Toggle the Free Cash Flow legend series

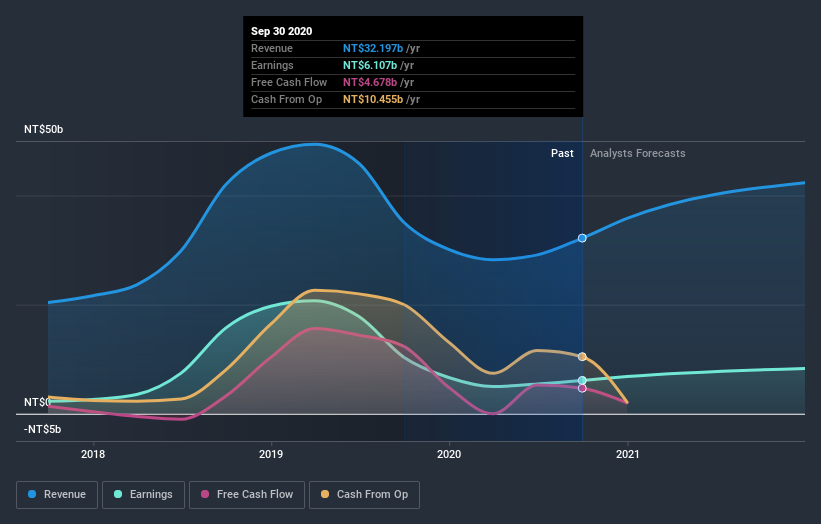(x=247, y=495)
